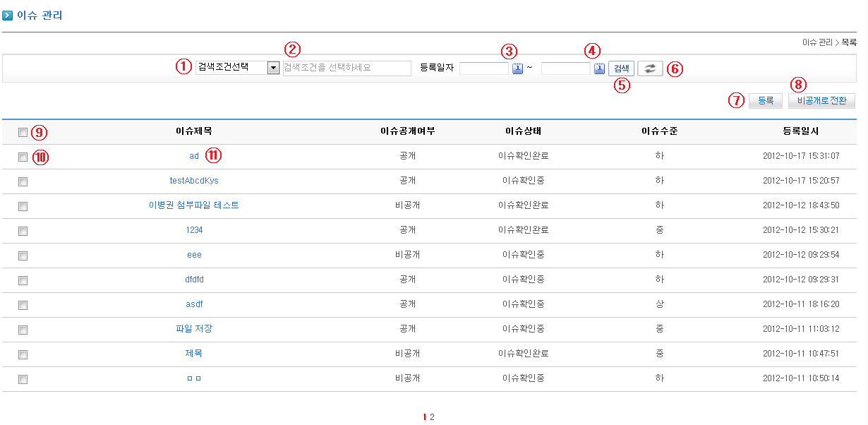Open the '이병권 첨부파일 테스트' issue
The width and height of the screenshot is (868, 425).
[194, 205]
